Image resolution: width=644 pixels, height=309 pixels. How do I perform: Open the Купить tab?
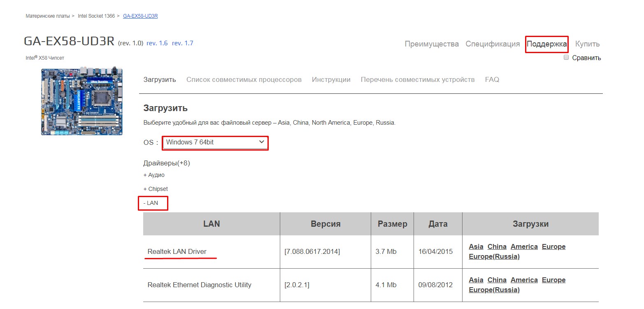587,44
